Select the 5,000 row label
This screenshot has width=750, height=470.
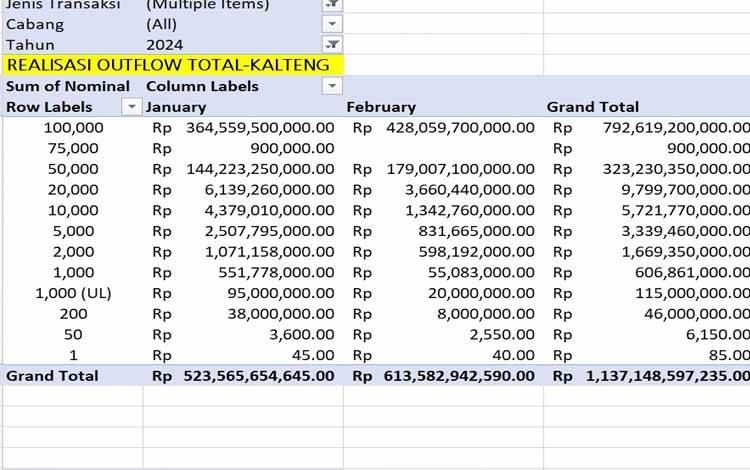[73, 231]
